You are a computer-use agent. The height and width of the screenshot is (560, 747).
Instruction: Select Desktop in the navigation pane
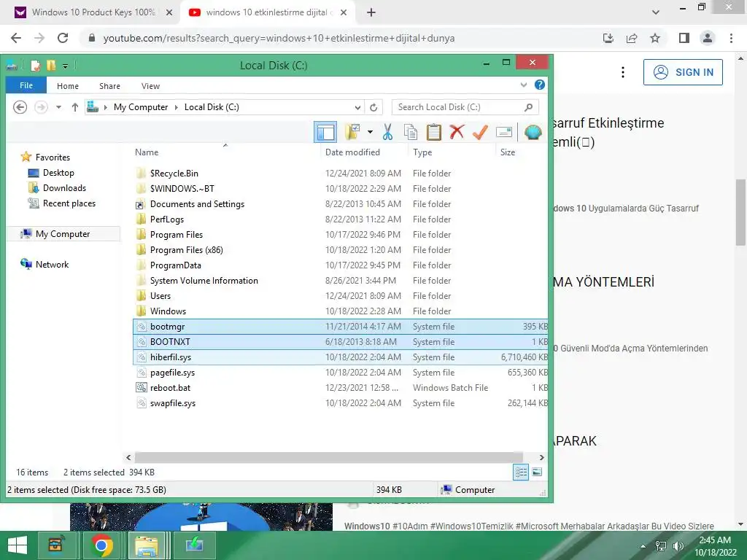click(58, 172)
